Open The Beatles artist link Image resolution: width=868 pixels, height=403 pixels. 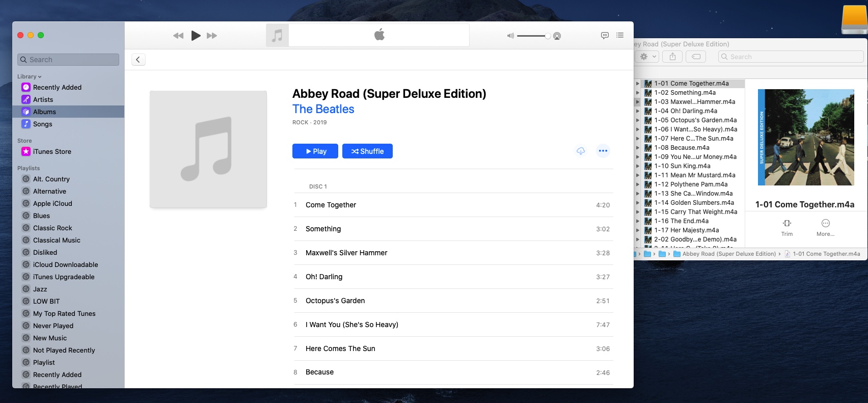323,109
